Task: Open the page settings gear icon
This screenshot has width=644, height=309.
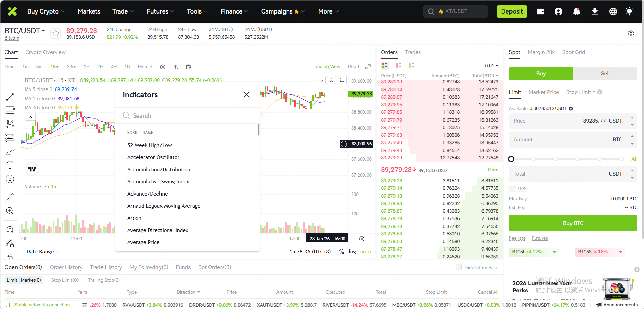Action: [x=631, y=33]
